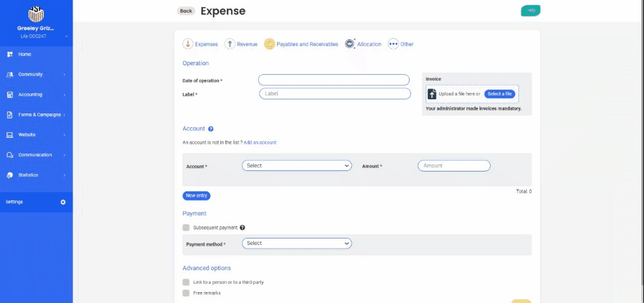Click the Amount input field
Image resolution: width=644 pixels, height=303 pixels.
(x=454, y=166)
